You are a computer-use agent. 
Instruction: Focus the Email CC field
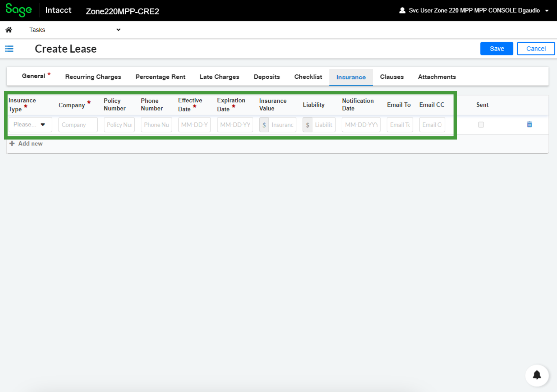tap(432, 125)
